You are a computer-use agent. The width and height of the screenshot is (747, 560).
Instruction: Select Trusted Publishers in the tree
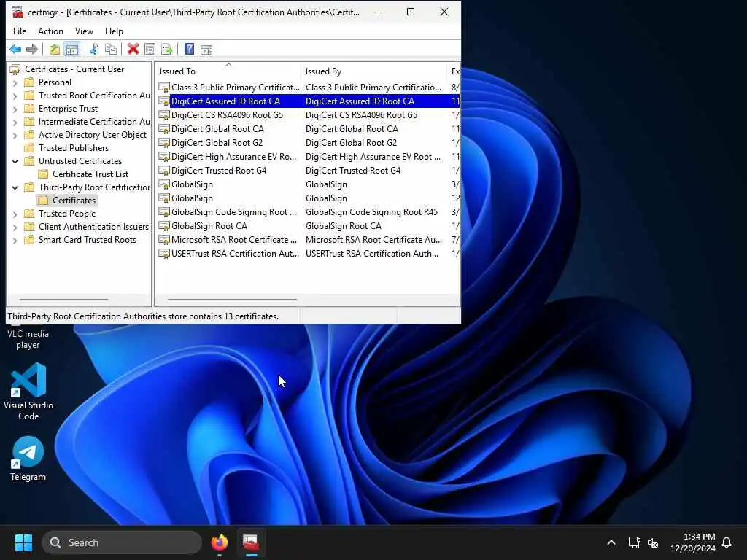tap(74, 148)
